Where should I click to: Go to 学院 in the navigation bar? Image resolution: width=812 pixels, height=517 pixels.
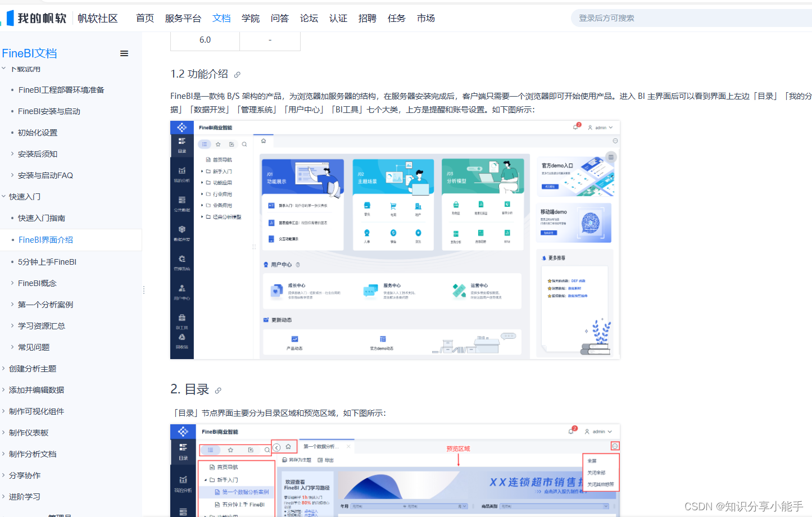pyautogui.click(x=251, y=18)
